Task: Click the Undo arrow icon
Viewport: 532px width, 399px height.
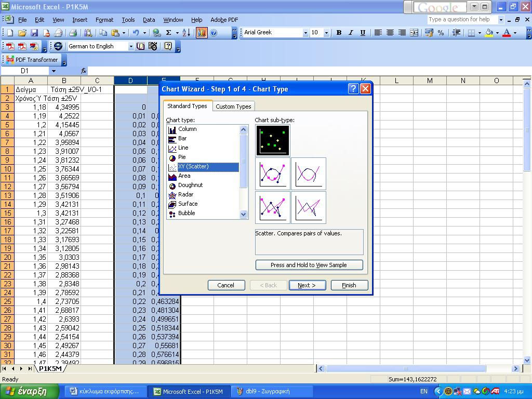Action: [136, 33]
